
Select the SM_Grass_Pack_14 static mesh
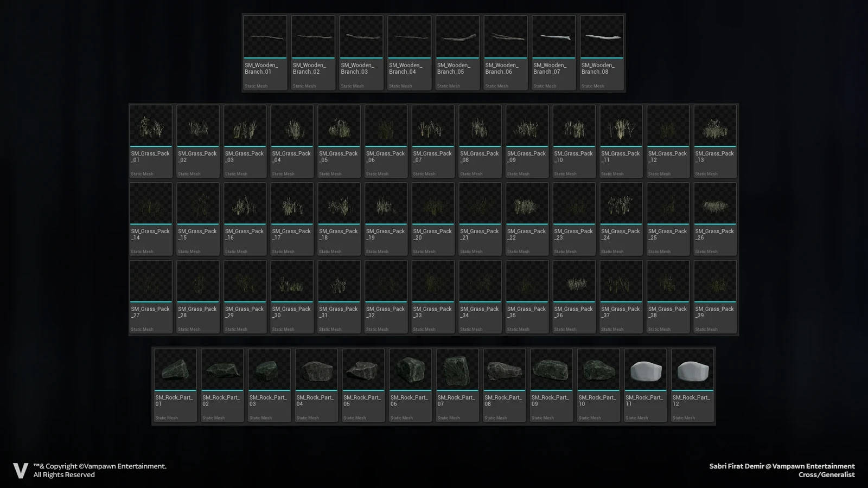(151, 219)
